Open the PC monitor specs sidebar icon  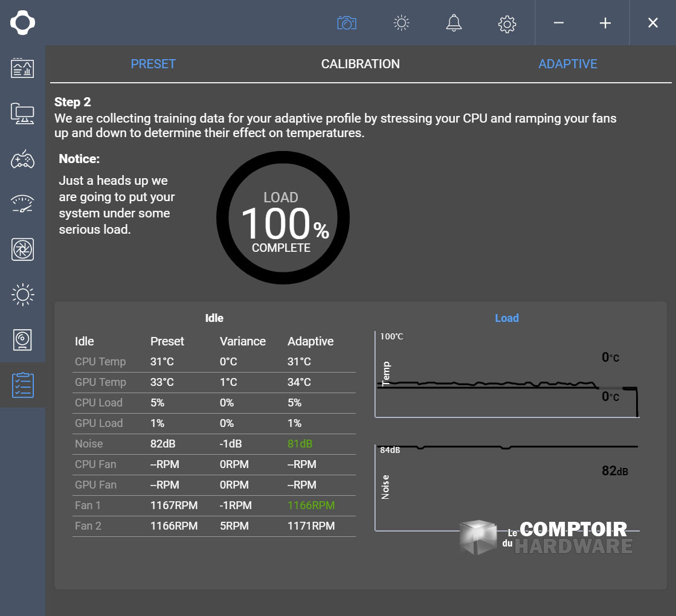pyautogui.click(x=22, y=113)
